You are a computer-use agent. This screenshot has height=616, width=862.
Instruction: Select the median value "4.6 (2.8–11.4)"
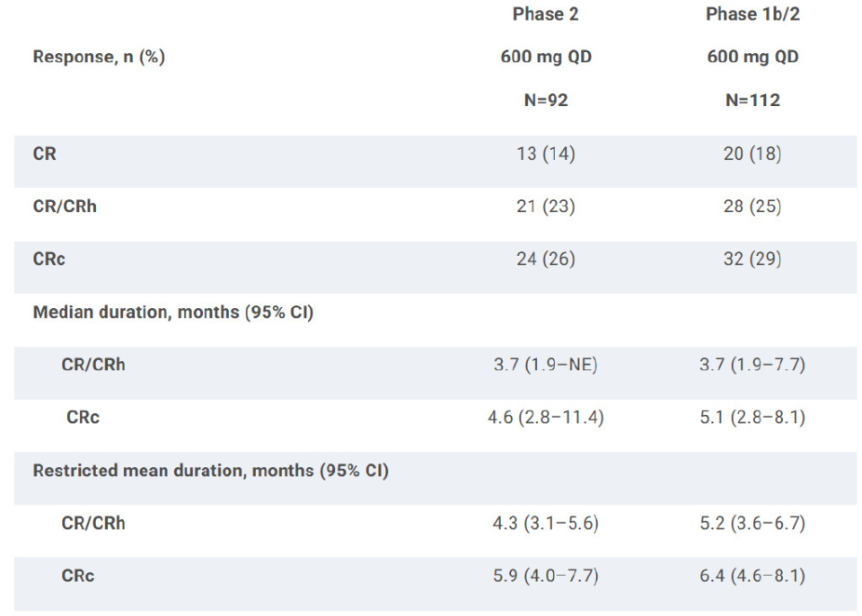[548, 418]
